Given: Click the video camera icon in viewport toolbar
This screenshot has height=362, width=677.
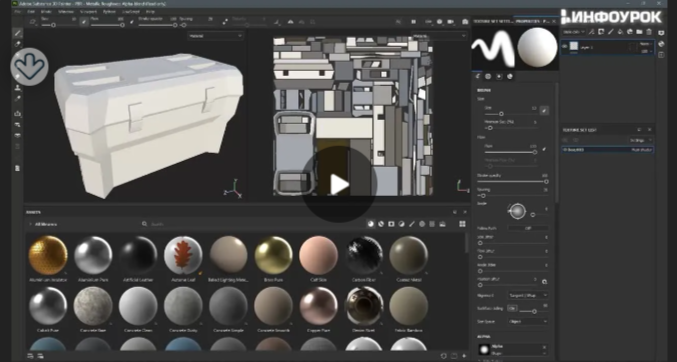Looking at the screenshot, I should point(451,22).
